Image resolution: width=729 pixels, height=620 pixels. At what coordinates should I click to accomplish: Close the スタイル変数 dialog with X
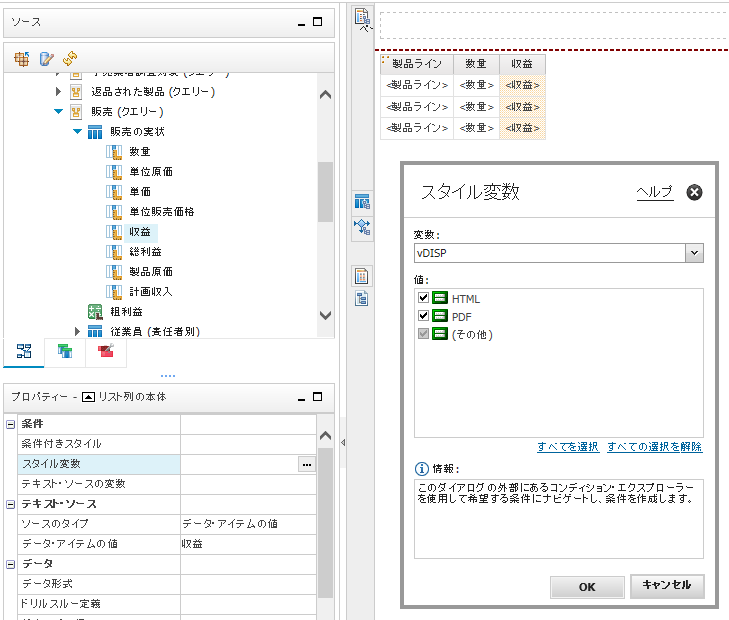tap(694, 192)
